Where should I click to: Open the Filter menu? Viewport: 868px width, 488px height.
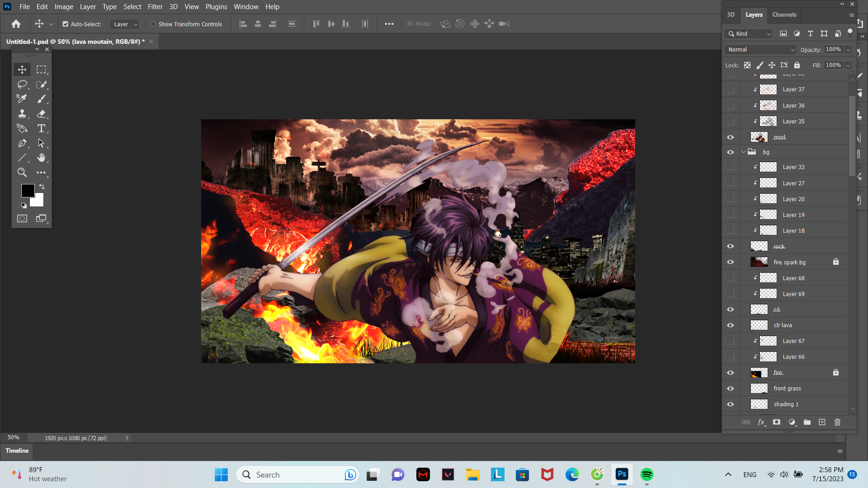pyautogui.click(x=155, y=7)
